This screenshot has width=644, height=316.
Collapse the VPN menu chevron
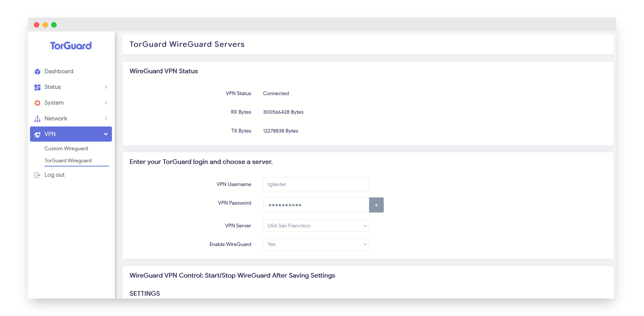coord(106,134)
